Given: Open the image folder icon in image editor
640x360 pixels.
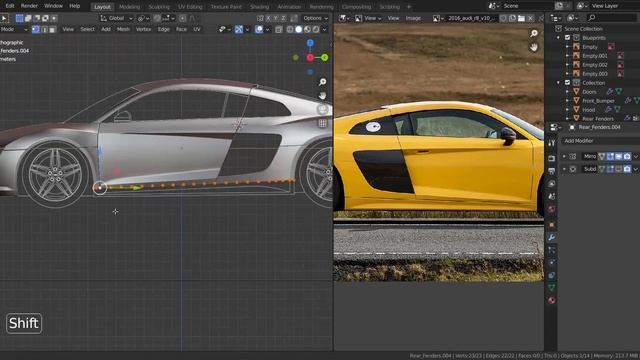Looking at the screenshot, I should [521, 18].
